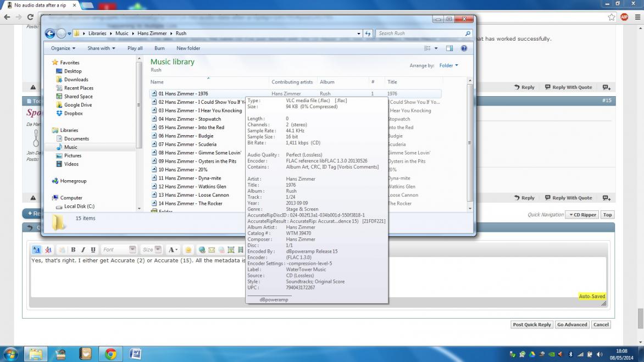The height and width of the screenshot is (362, 644).
Task: Open Microsoft Word from the taskbar
Action: point(136,354)
